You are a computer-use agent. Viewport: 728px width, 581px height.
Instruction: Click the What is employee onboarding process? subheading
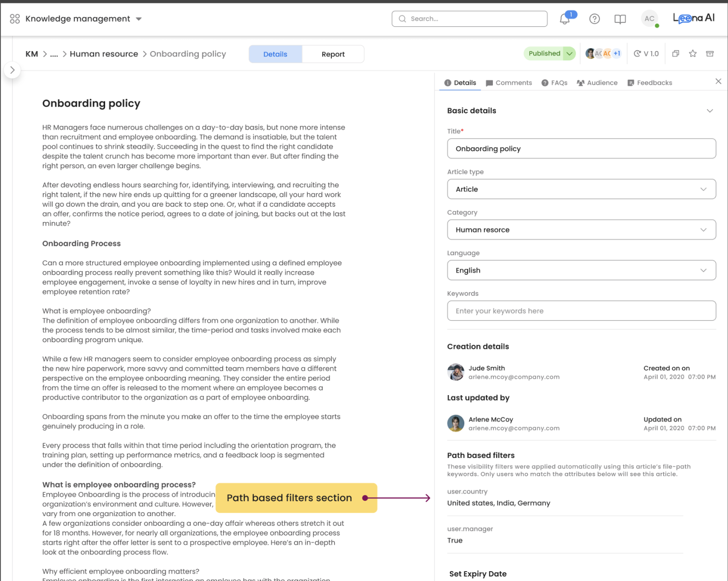(119, 485)
